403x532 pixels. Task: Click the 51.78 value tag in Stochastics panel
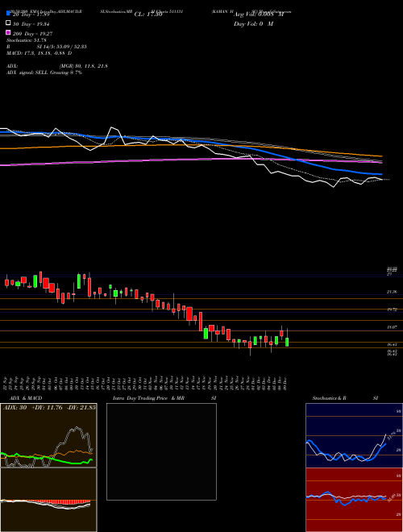(393, 435)
